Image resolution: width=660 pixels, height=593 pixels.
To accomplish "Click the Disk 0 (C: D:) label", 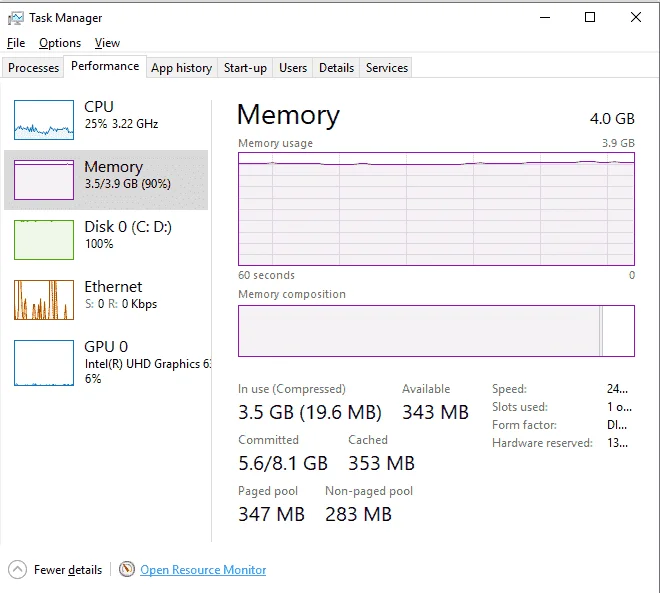I will click(x=128, y=227).
